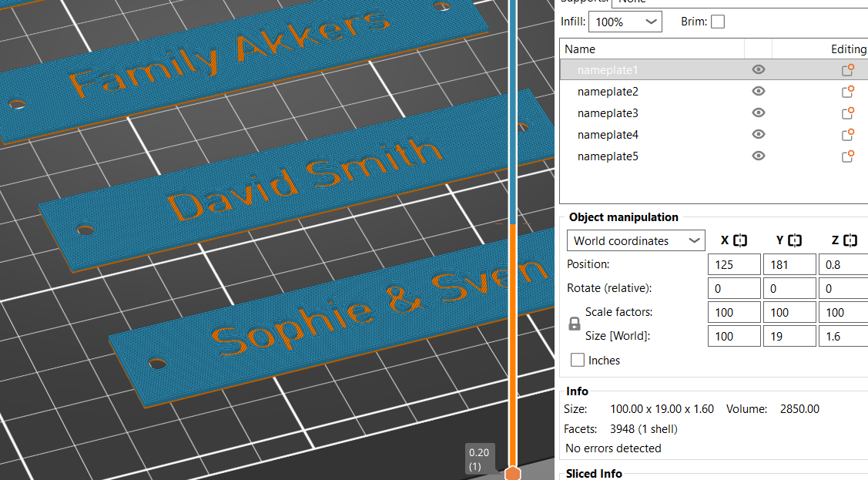Click the Y axis mirror icon
The width and height of the screenshot is (868, 480).
point(795,240)
